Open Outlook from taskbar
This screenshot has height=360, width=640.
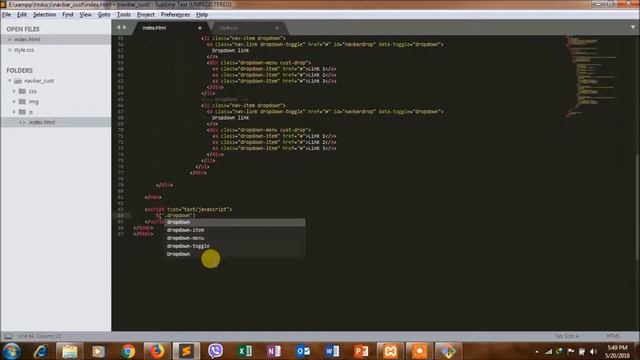point(303,351)
